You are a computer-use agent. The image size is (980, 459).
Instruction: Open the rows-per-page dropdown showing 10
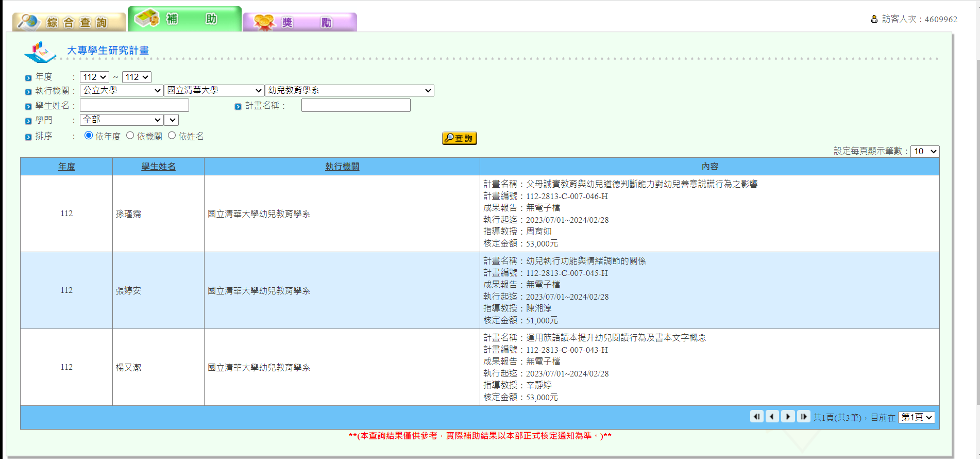(x=924, y=151)
